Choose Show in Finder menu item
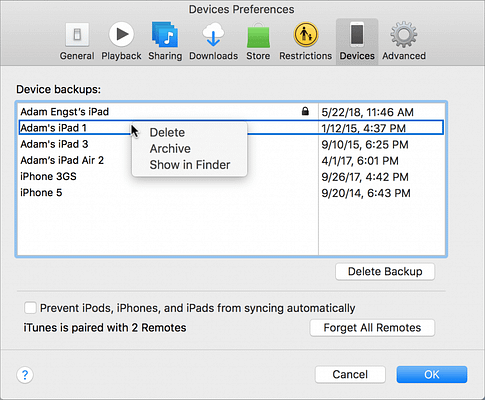The width and height of the screenshot is (485, 400). [x=189, y=165]
